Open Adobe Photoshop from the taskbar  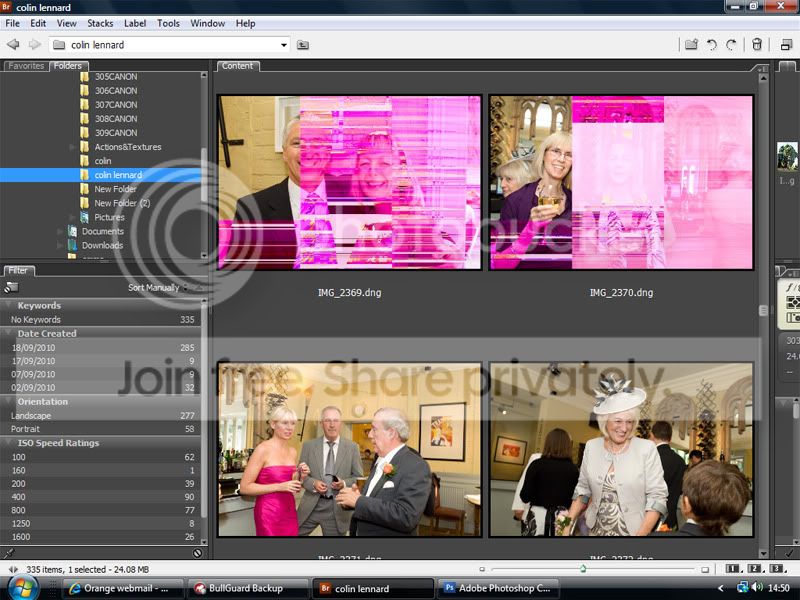click(x=497, y=589)
